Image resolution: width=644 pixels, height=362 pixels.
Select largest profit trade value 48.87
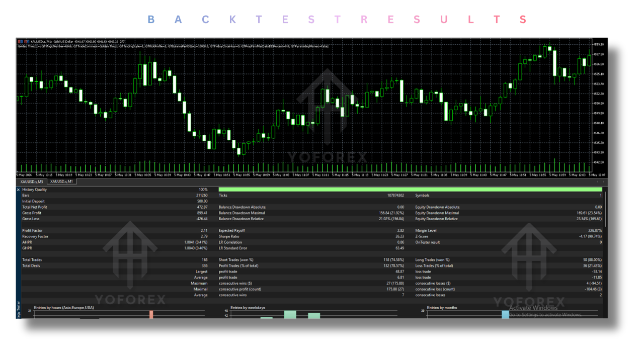(399, 272)
